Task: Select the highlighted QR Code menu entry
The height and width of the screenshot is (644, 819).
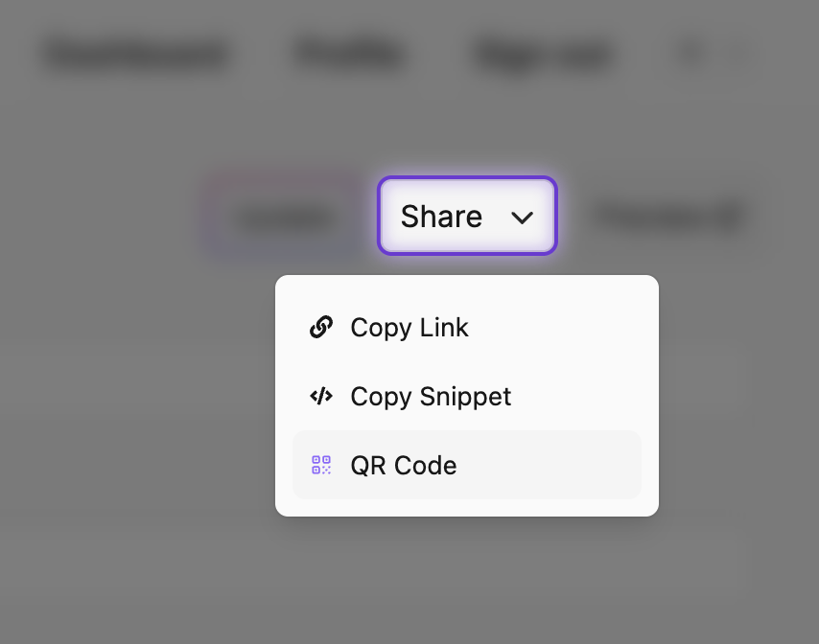Action: [x=467, y=465]
